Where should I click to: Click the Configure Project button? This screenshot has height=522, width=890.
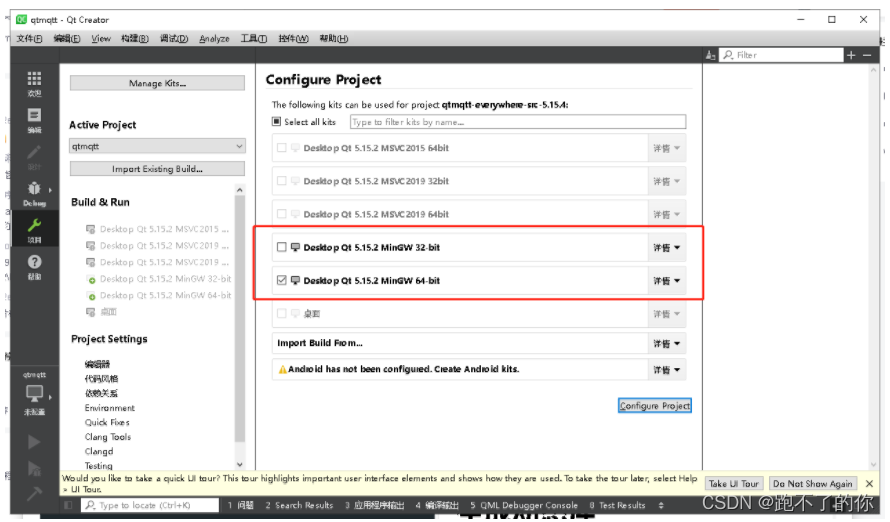654,406
